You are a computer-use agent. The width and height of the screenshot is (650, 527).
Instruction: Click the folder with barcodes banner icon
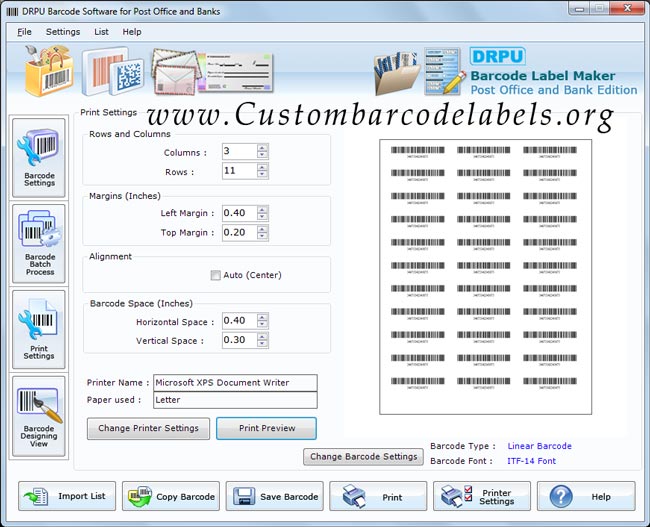[397, 73]
